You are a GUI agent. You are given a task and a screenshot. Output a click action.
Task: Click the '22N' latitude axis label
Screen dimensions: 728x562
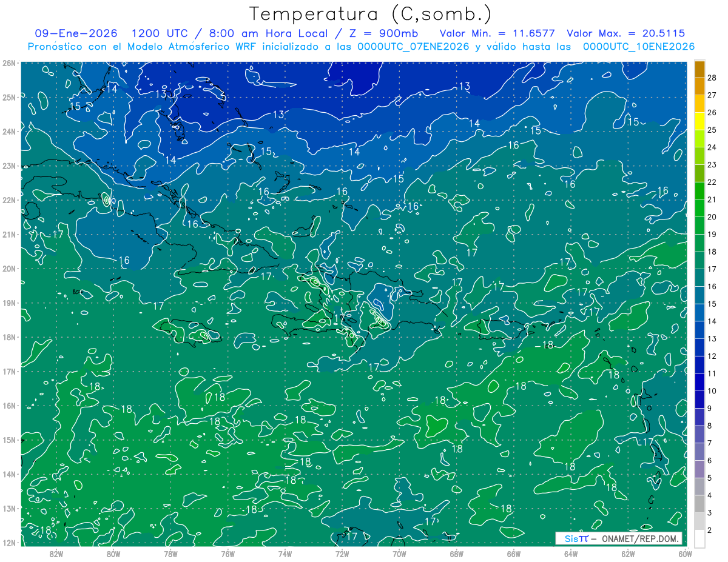[8, 199]
